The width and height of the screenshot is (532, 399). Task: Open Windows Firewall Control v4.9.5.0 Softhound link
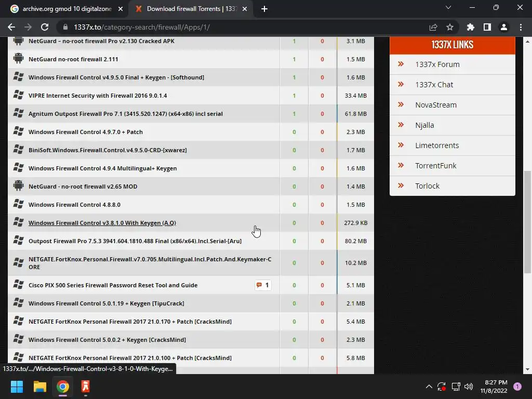tap(116, 77)
